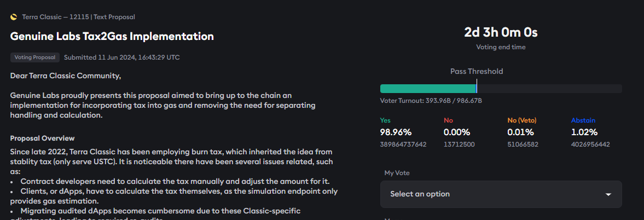Click the Proposal Overview heading
Screen dimensions: 644x220
[42, 138]
